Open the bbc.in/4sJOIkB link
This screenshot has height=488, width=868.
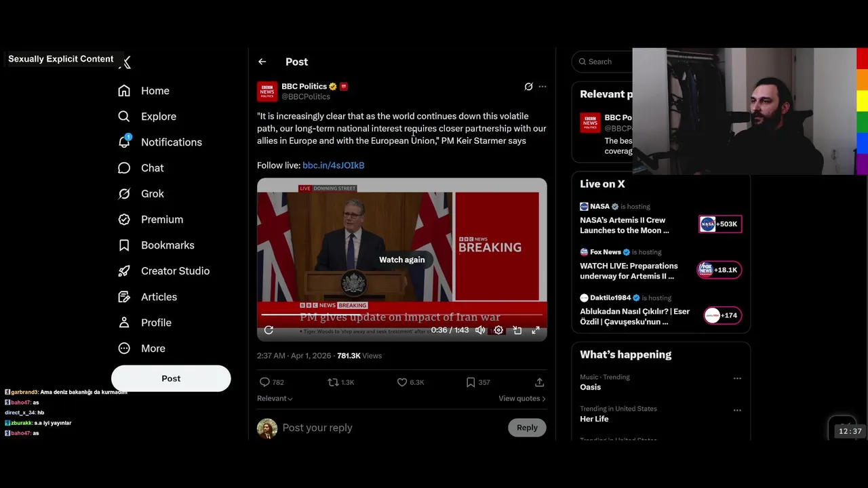click(x=333, y=165)
